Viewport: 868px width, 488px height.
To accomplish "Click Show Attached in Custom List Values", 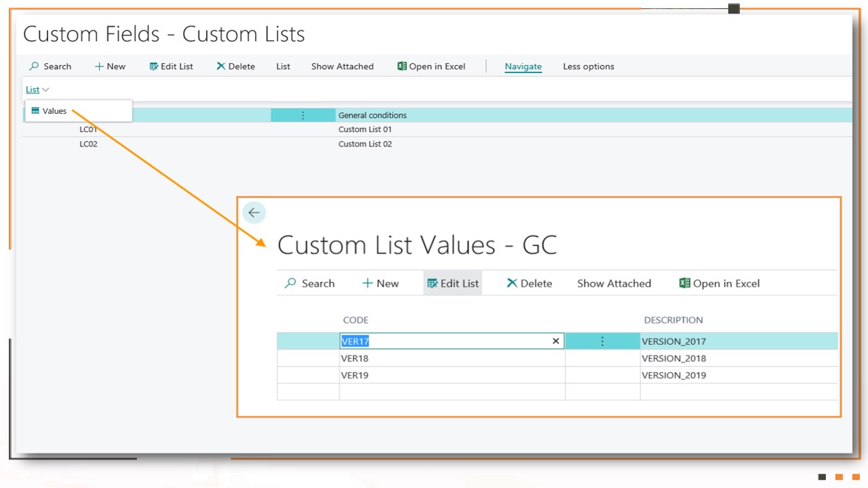I will (614, 283).
